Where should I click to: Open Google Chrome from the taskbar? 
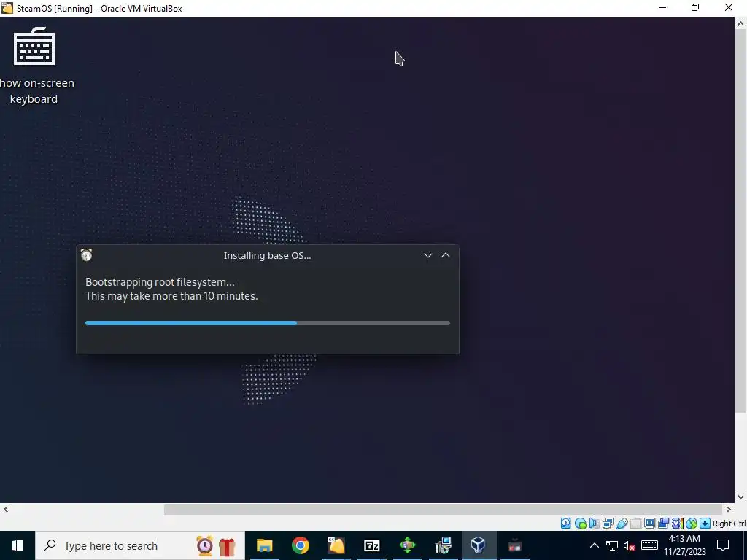click(x=300, y=545)
